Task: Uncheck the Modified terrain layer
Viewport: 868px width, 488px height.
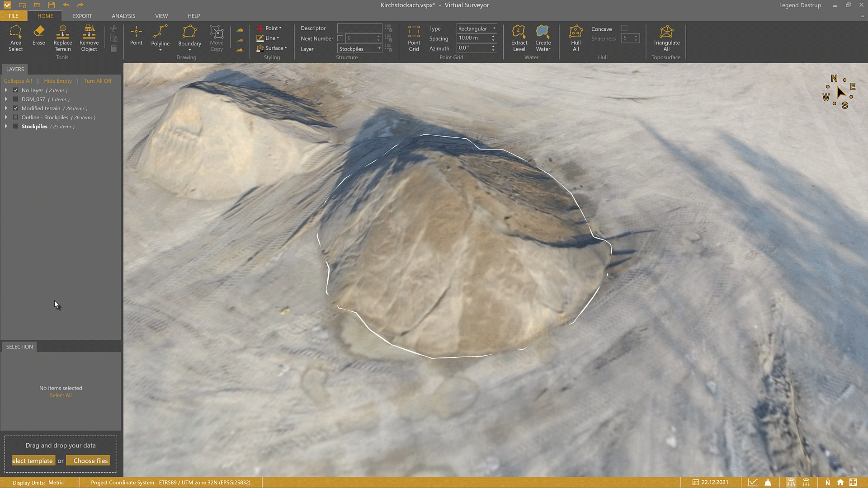Action: tap(15, 108)
